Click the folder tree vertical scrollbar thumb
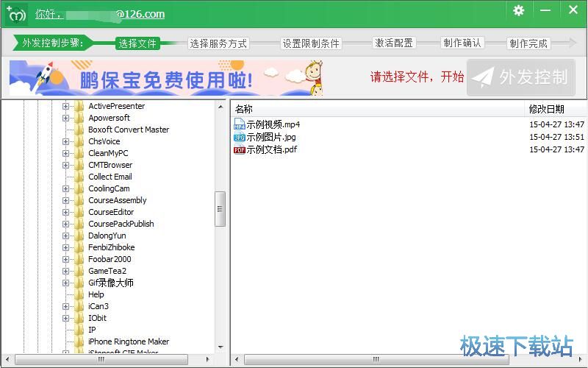The height and width of the screenshot is (368, 588). [220, 209]
